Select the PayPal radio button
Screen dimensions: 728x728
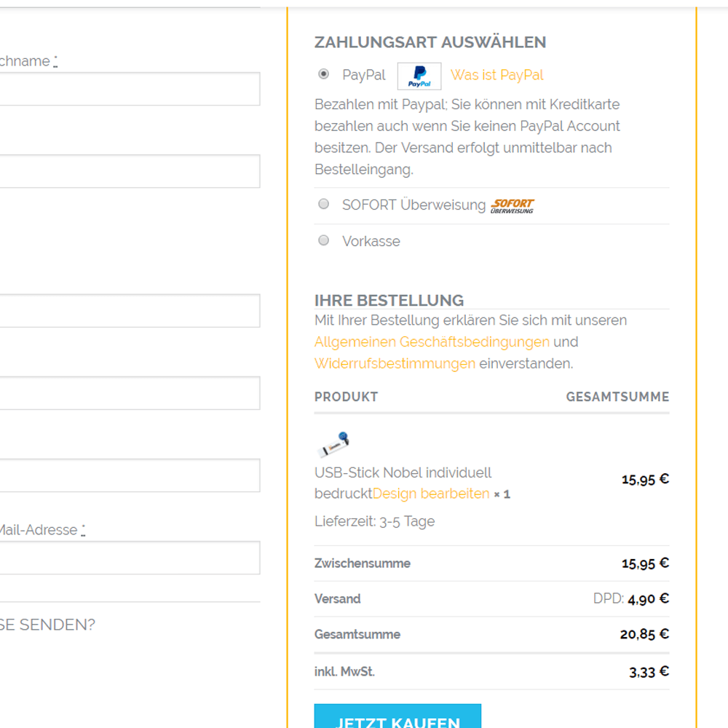coord(324,74)
